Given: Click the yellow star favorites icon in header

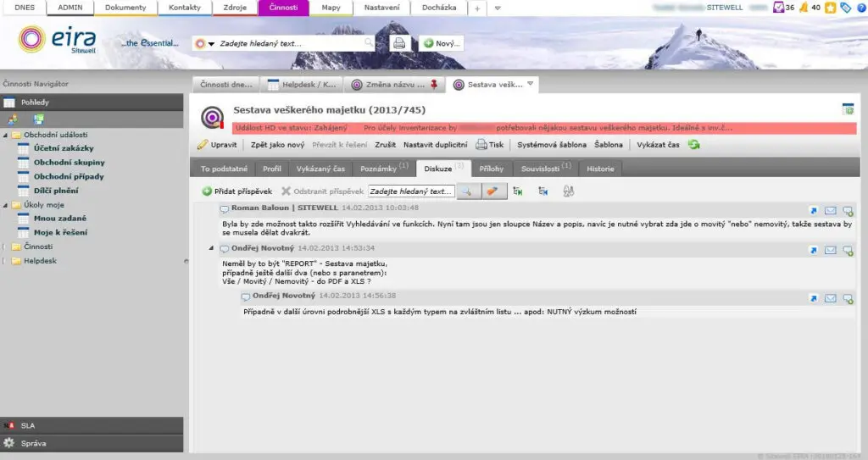Looking at the screenshot, I should pos(831,8).
